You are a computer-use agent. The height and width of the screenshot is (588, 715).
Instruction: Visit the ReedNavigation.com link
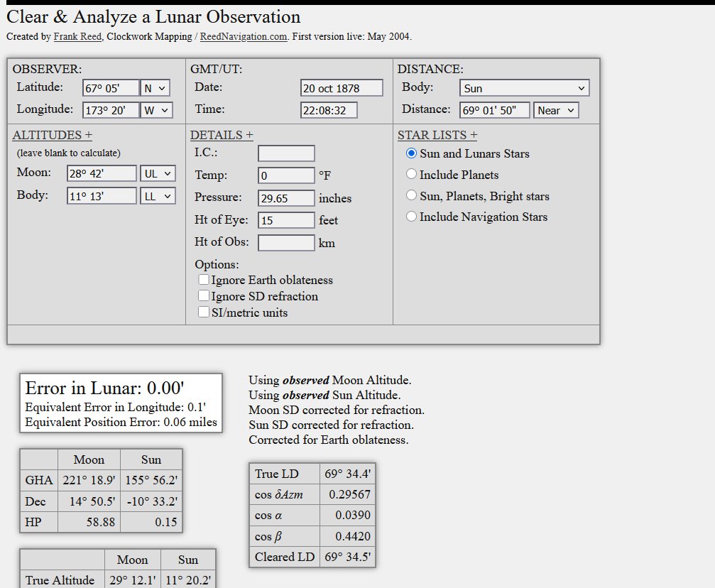tap(244, 37)
